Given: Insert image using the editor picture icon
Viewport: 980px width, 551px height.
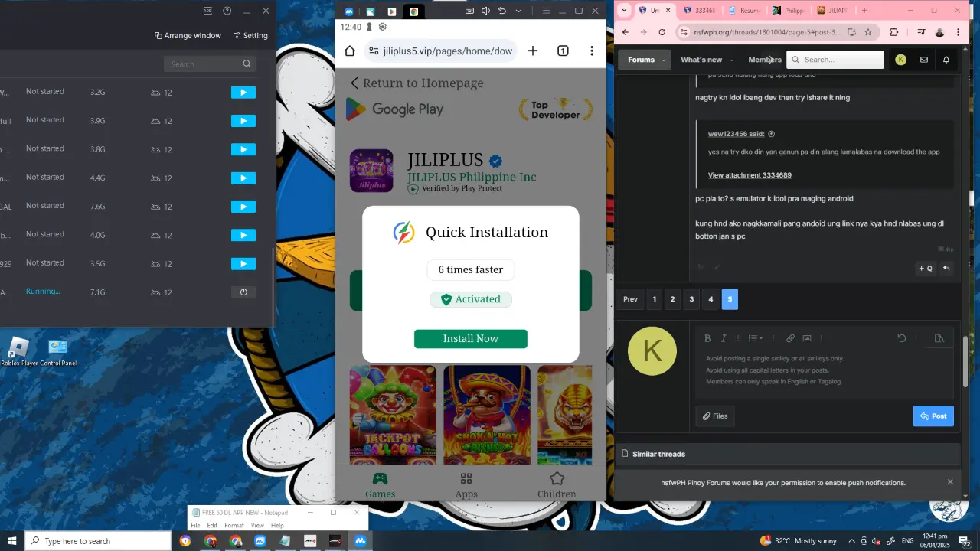Looking at the screenshot, I should [x=807, y=338].
